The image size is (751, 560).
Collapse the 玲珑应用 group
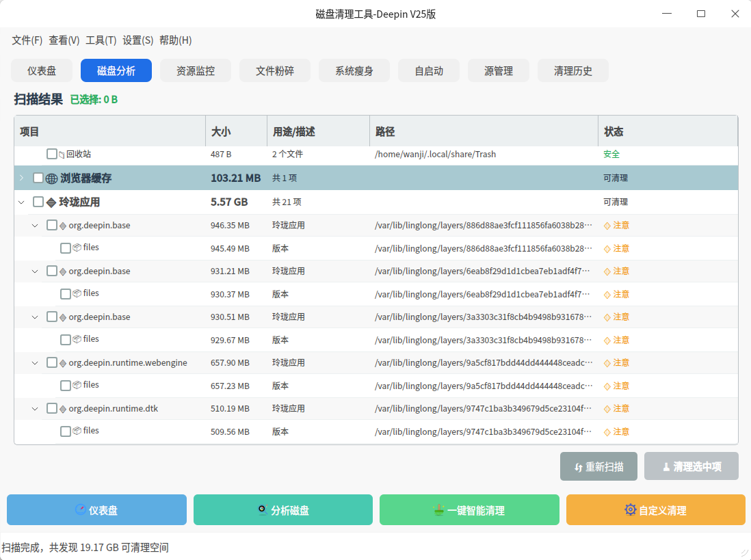pos(21,202)
